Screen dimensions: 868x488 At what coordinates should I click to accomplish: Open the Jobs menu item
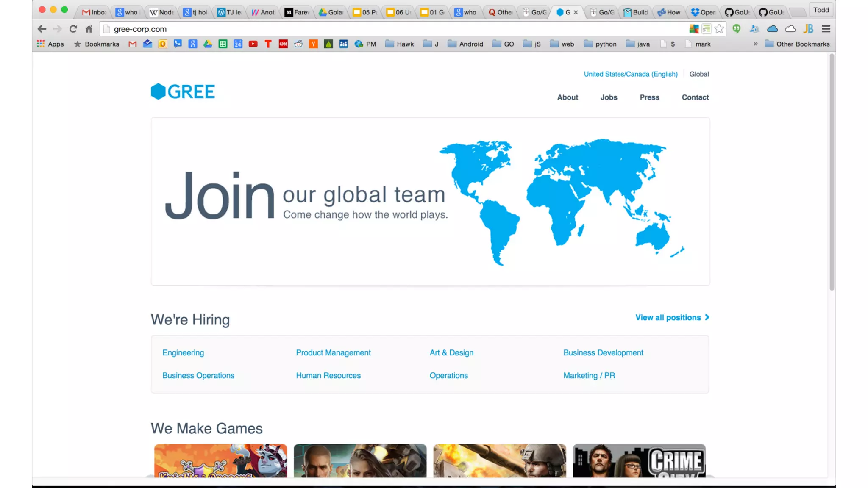tap(609, 97)
